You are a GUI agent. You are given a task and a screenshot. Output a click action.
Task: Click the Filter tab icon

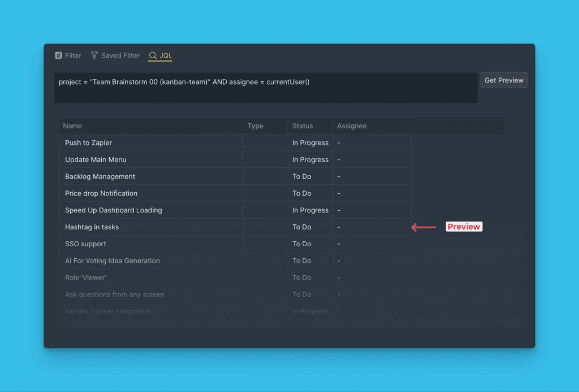(x=58, y=55)
